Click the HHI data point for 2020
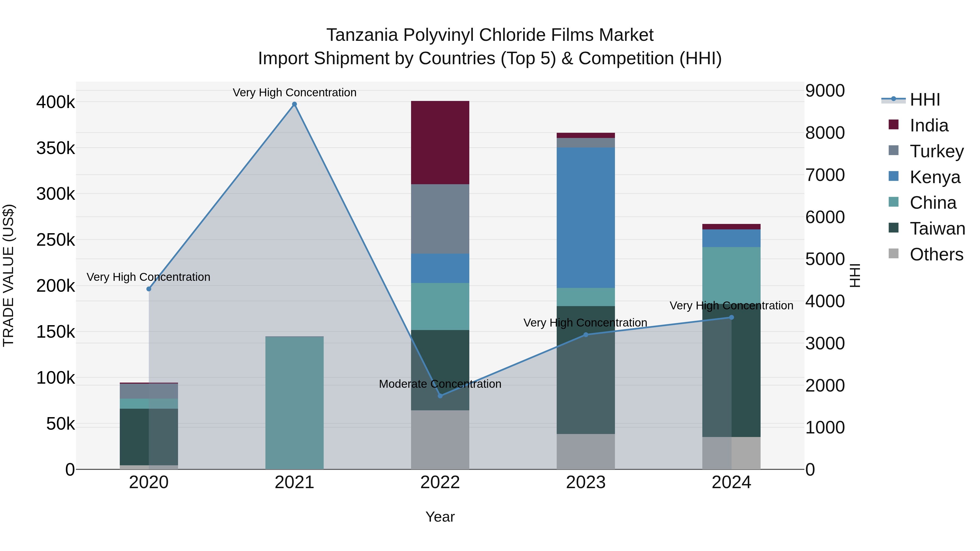 coord(149,289)
